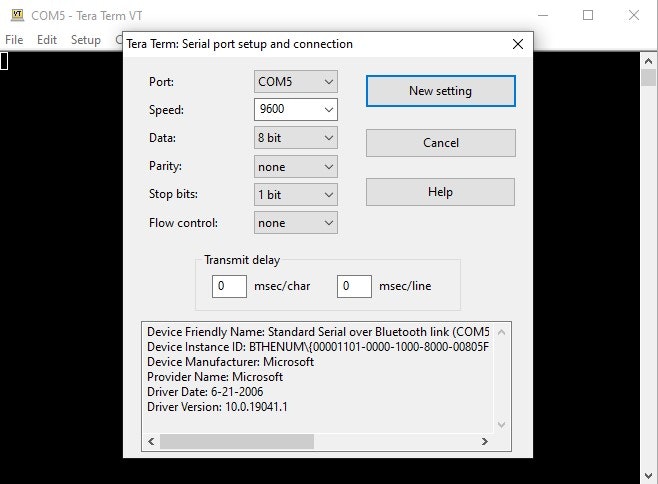Open the Parity dropdown
This screenshot has height=484, width=658.
(x=295, y=167)
